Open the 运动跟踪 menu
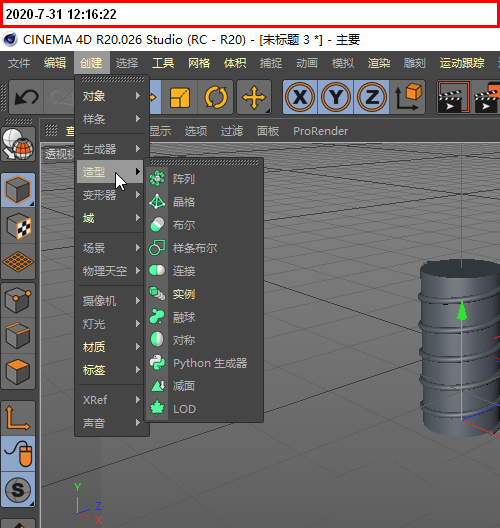The image size is (500, 528). pos(462,63)
